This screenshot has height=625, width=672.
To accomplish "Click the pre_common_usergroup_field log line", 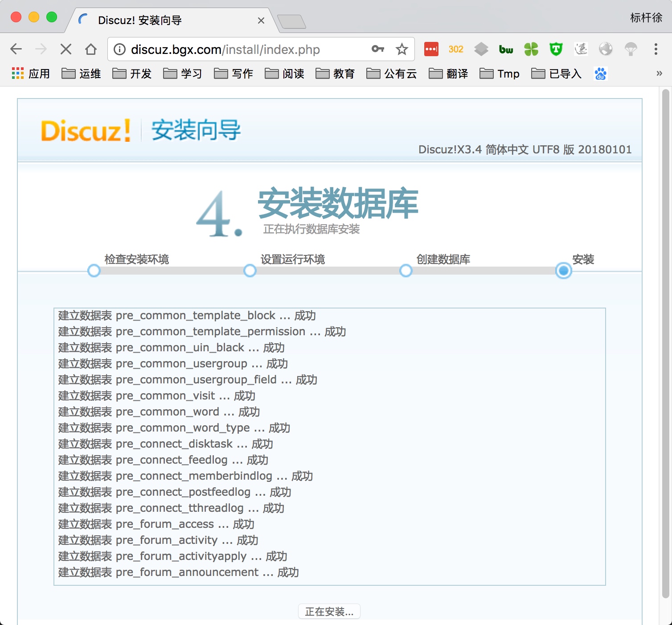I will [x=188, y=380].
